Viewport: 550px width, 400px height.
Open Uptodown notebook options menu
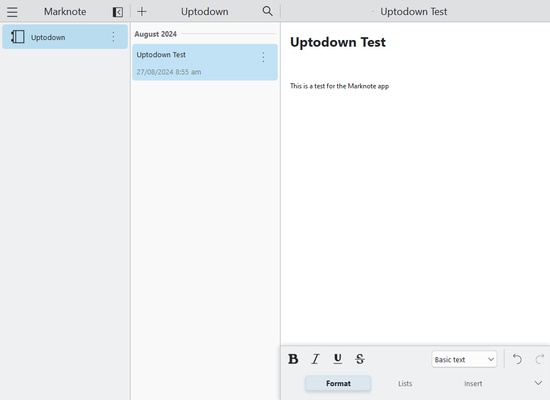coord(113,36)
